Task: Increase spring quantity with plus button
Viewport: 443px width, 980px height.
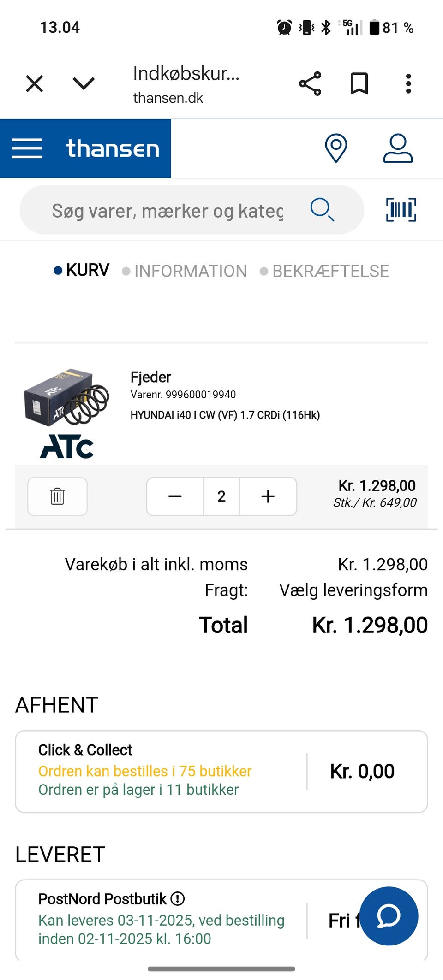Action: (x=268, y=496)
